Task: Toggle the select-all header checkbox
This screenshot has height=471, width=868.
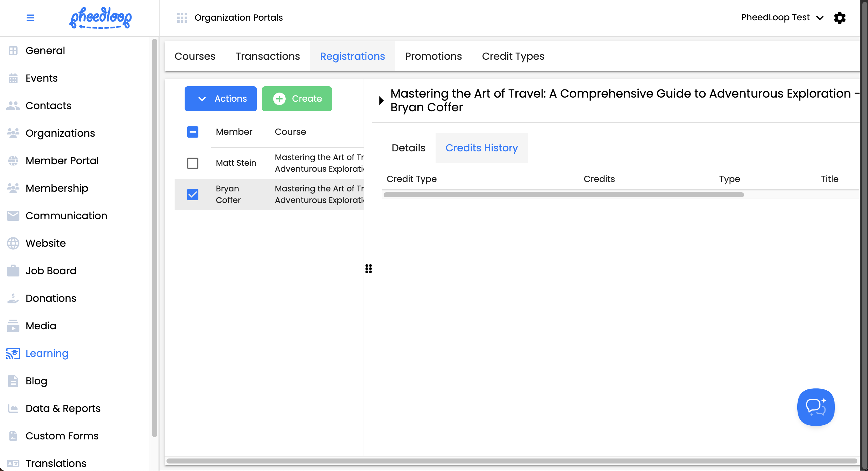Action: point(193,132)
